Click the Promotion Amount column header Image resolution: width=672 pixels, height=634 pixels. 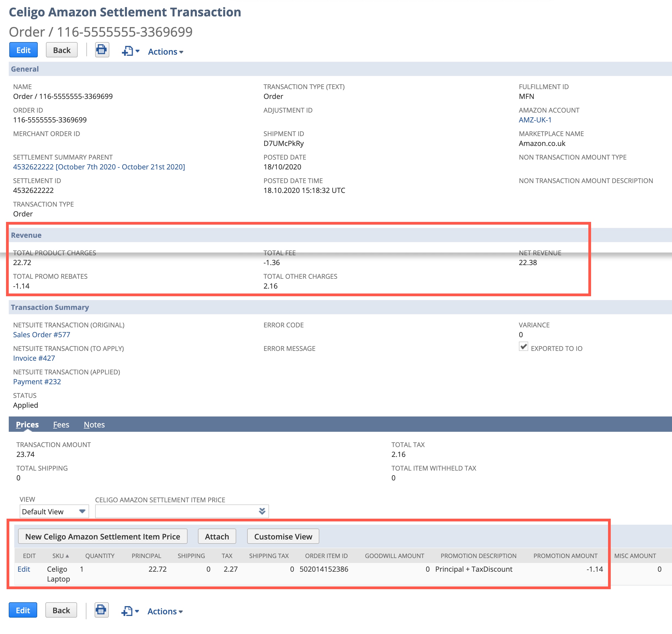[x=566, y=556]
